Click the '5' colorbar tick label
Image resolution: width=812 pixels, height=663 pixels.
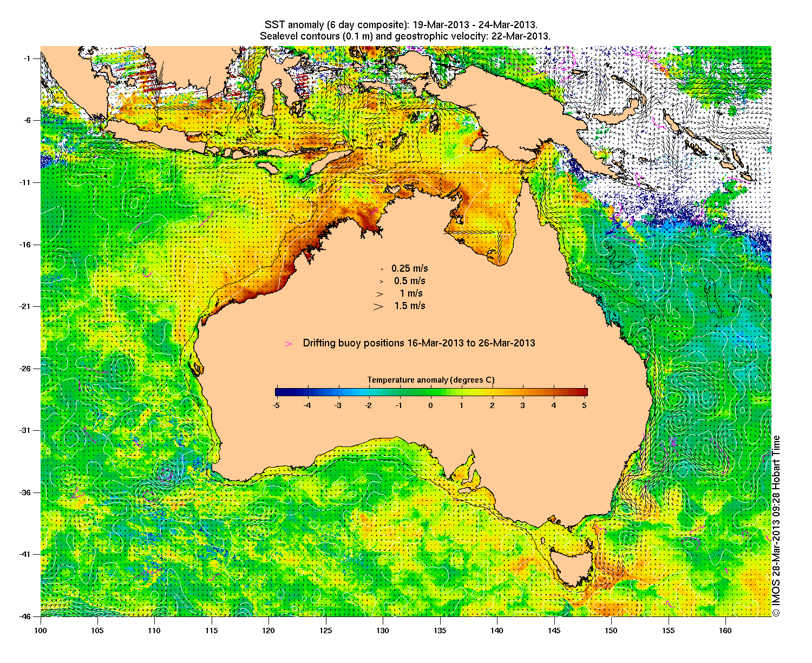(585, 405)
